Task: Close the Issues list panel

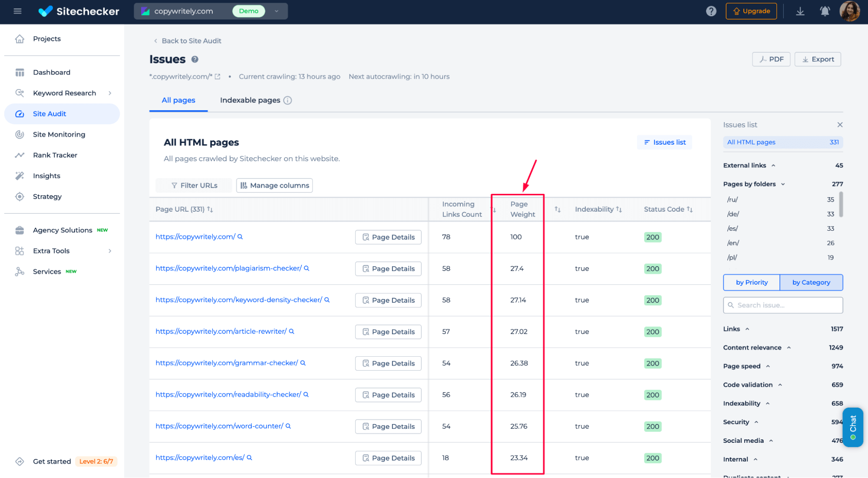Action: 840,125
